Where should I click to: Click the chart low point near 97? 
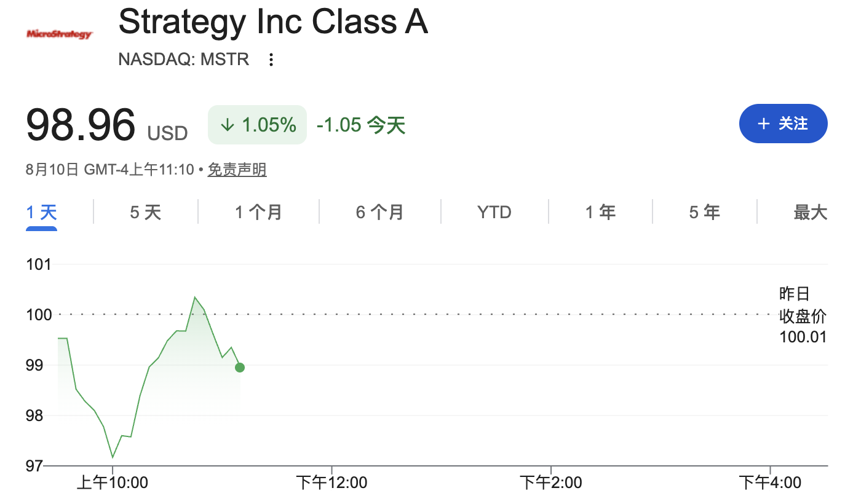[113, 457]
